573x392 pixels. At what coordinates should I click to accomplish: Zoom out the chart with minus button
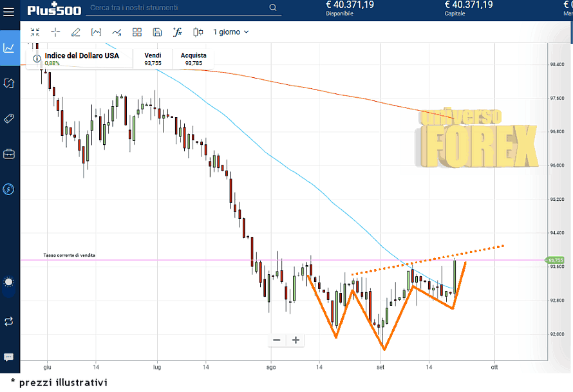click(277, 340)
